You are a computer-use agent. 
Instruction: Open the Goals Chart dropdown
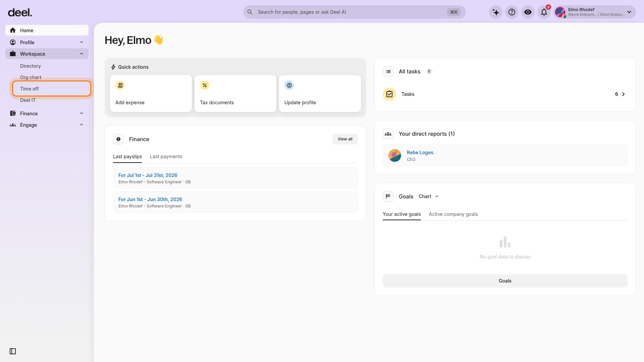point(429,196)
